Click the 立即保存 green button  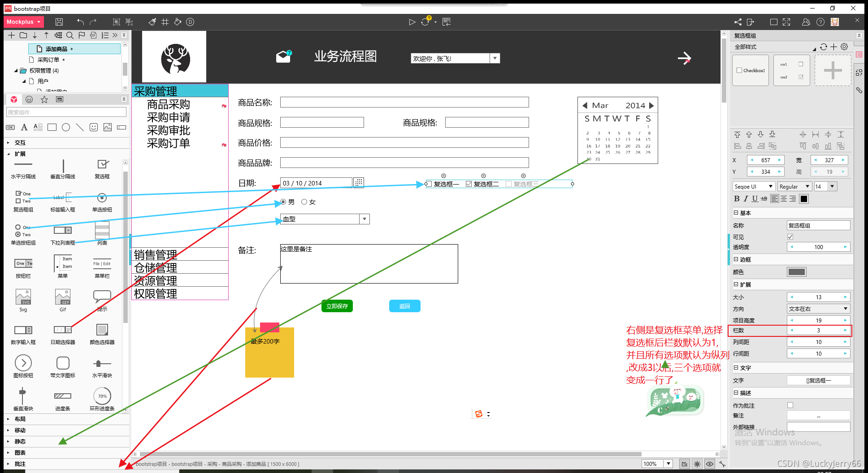(x=337, y=306)
